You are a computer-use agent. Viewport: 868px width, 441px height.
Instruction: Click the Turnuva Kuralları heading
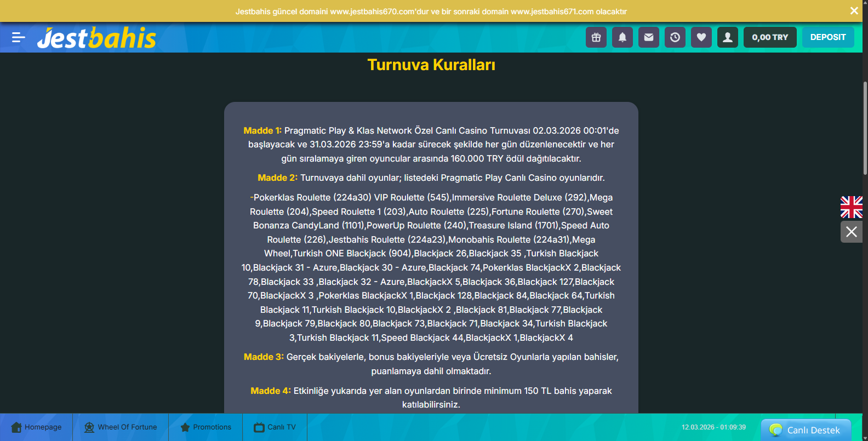click(x=431, y=65)
